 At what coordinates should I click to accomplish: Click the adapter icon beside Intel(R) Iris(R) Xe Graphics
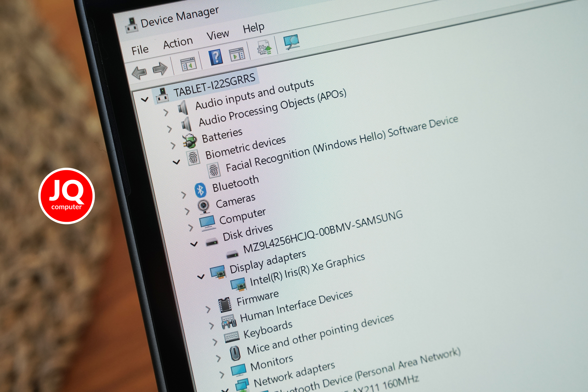(238, 284)
